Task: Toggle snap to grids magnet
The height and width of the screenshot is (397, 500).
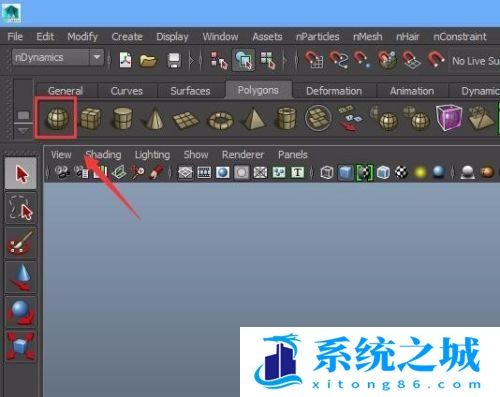Action: (x=314, y=59)
